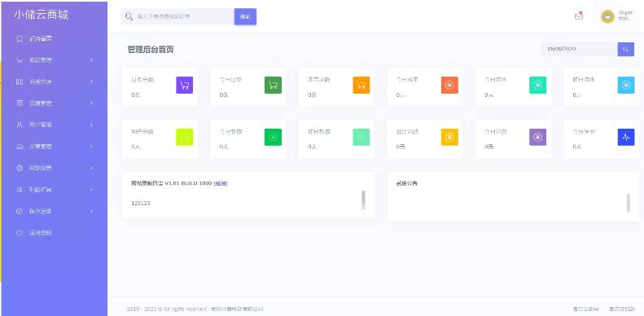Open the envelope messages icon in the header
644x316 pixels.
579,16
